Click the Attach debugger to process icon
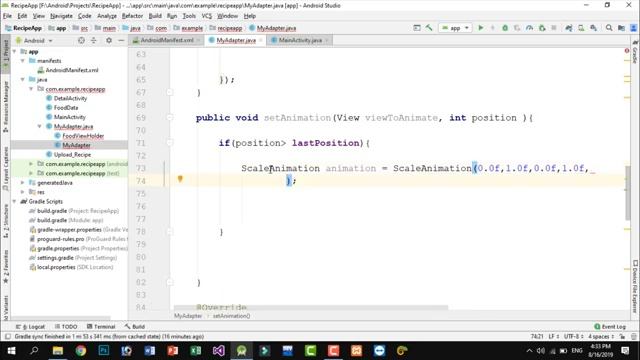This screenshot has width=640, height=360. pyautogui.click(x=542, y=28)
